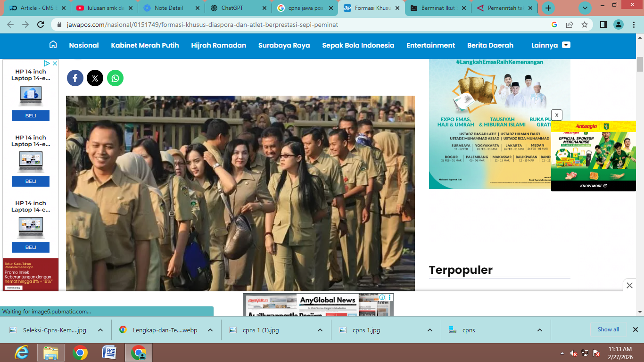Dismiss the bottom banner ad
The width and height of the screenshot is (644, 362).
pyautogui.click(x=629, y=285)
